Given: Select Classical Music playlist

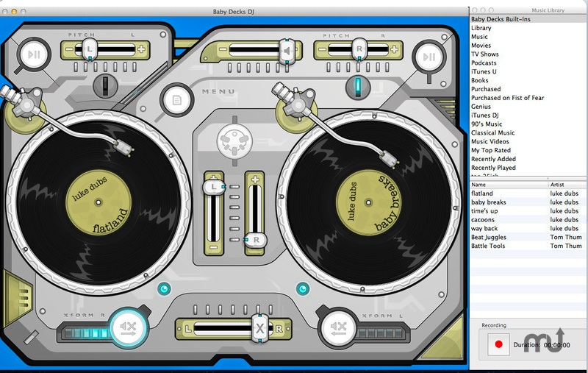Looking at the screenshot, I should (528, 133).
